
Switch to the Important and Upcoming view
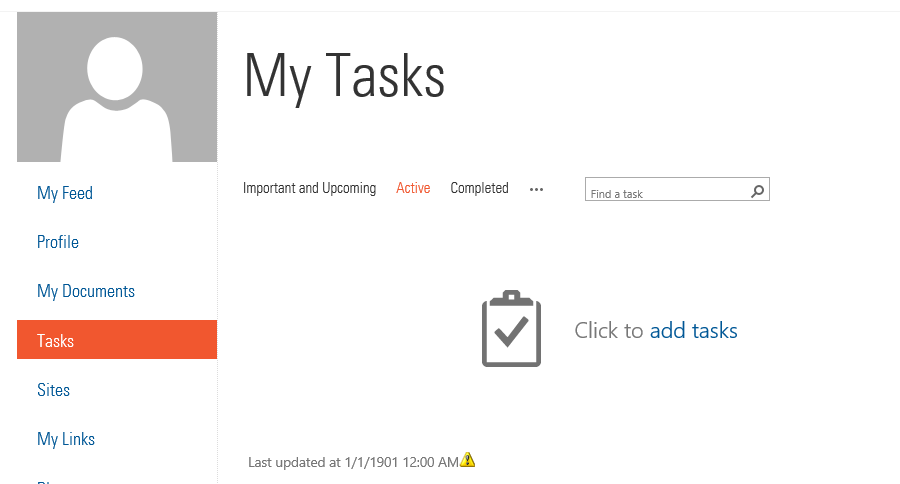[309, 188]
